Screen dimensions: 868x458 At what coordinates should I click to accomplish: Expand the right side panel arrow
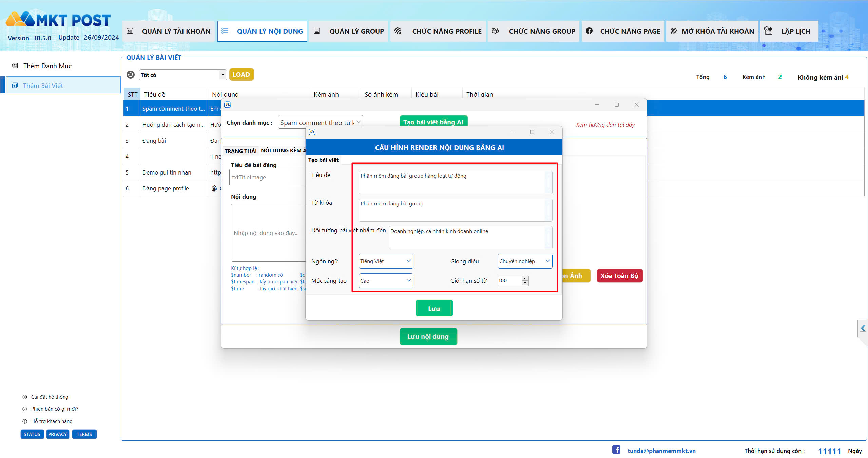point(863,329)
